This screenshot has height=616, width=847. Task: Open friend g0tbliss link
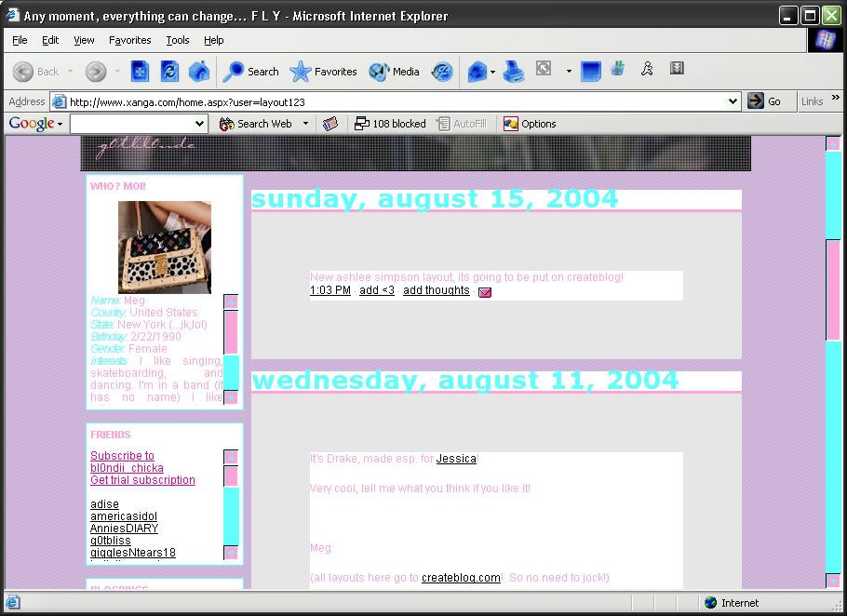click(x=110, y=541)
